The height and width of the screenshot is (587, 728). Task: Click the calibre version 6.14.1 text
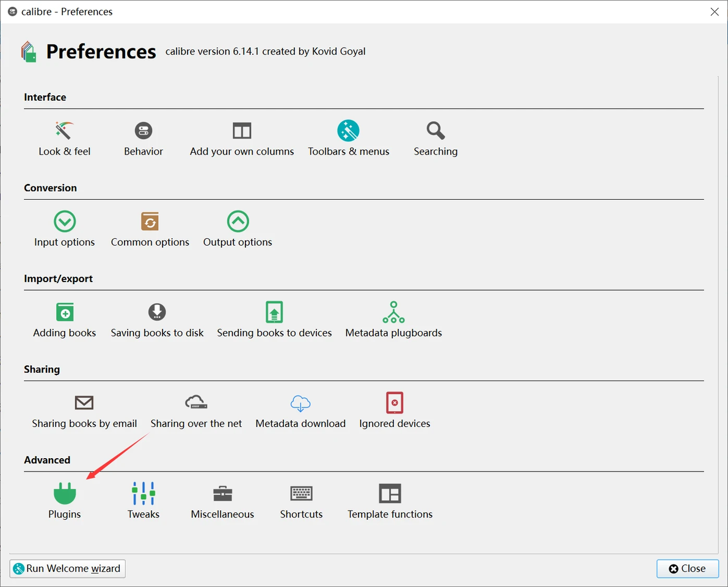pos(266,51)
